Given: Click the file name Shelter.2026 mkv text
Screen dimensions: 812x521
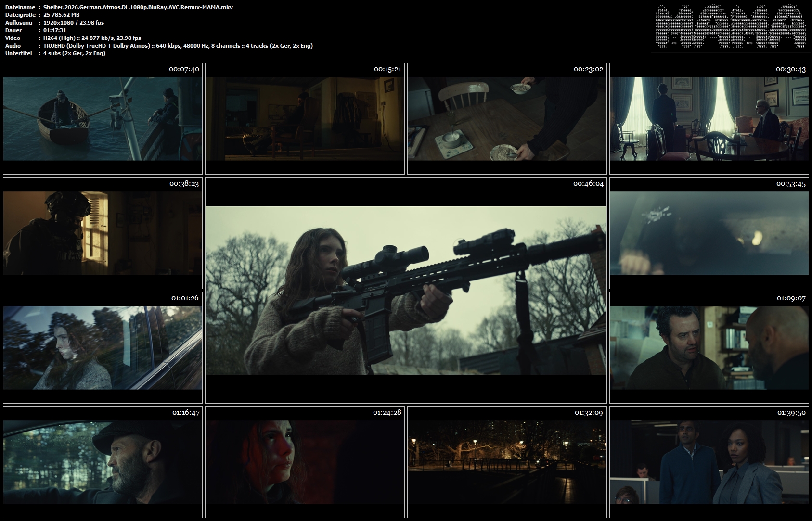Looking at the screenshot, I should pos(138,7).
